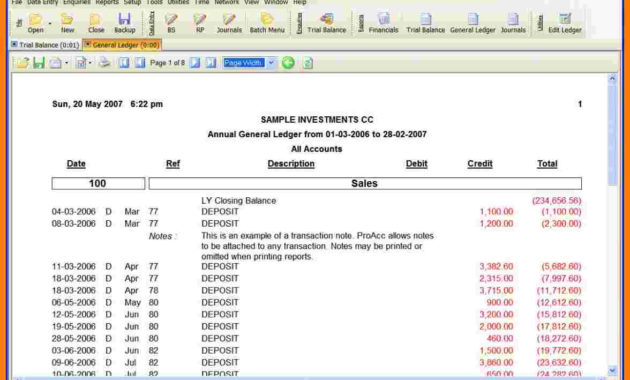Click the 3,382.60 credit amount
The height and width of the screenshot is (380, 630).
tap(496, 267)
